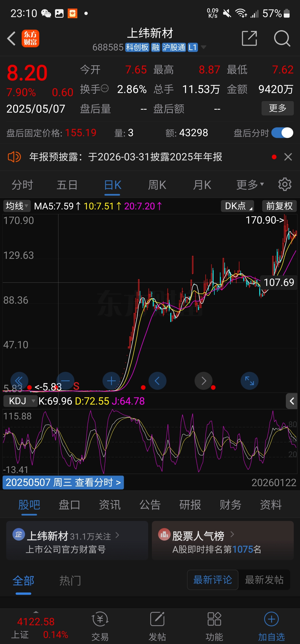This screenshot has height=644, width=300.
Task: Open the 资料 tab
Action: point(271,505)
